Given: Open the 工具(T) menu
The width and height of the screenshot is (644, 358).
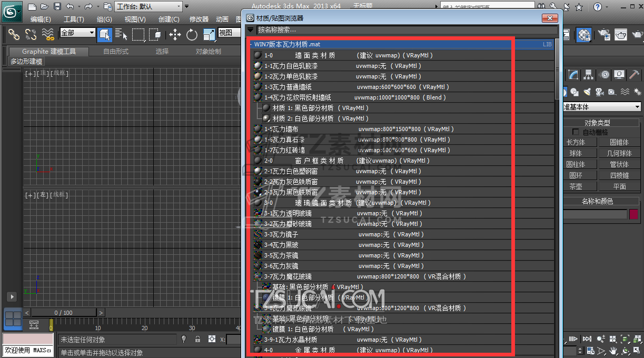Looking at the screenshot, I should [x=74, y=19].
